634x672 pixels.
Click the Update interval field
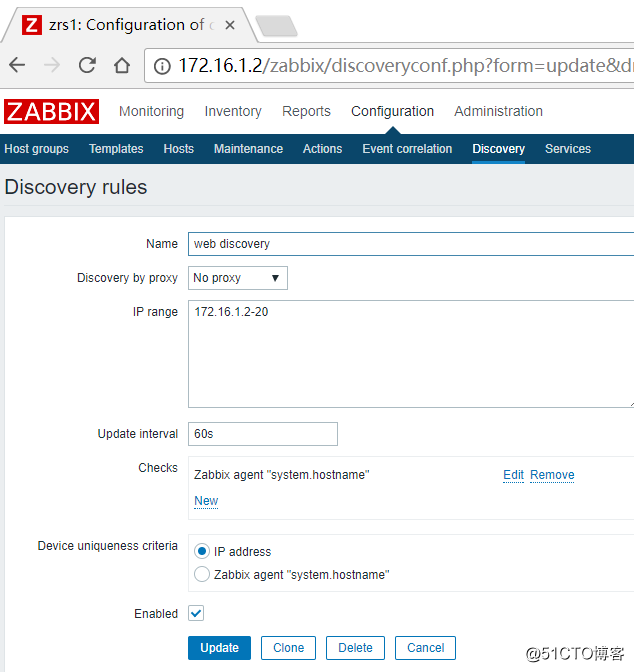262,434
